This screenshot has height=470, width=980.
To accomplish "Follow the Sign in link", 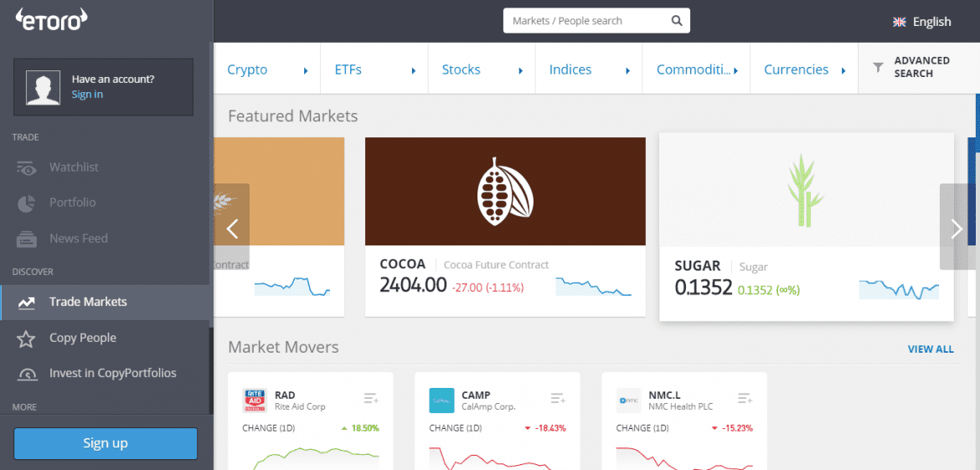I will [87, 95].
